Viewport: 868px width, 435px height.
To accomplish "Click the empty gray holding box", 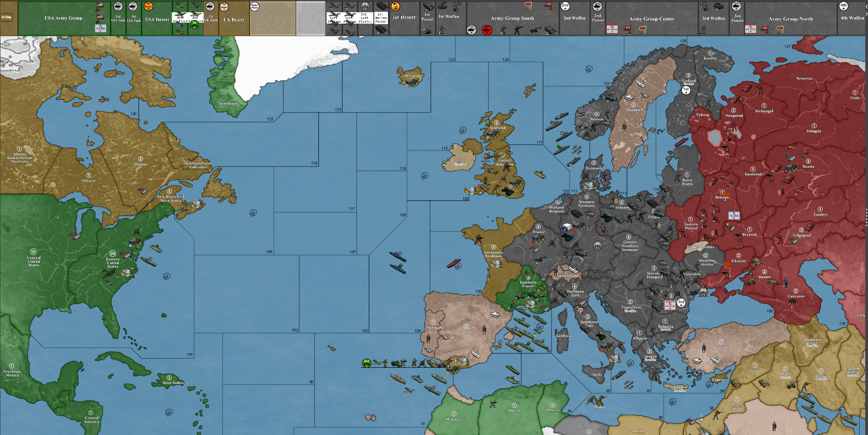I will pyautogui.click(x=311, y=18).
